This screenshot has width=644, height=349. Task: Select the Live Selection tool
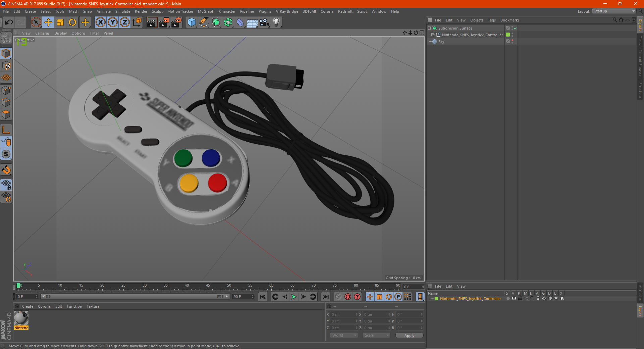(36, 22)
